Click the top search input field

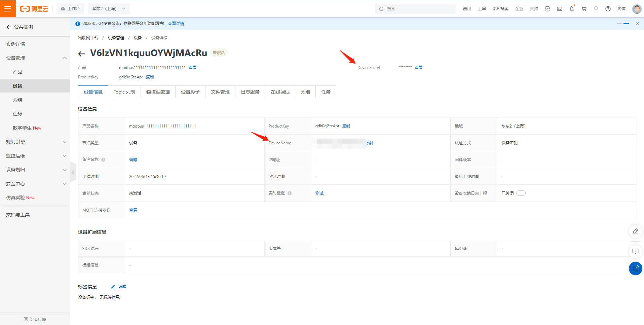(x=417, y=9)
